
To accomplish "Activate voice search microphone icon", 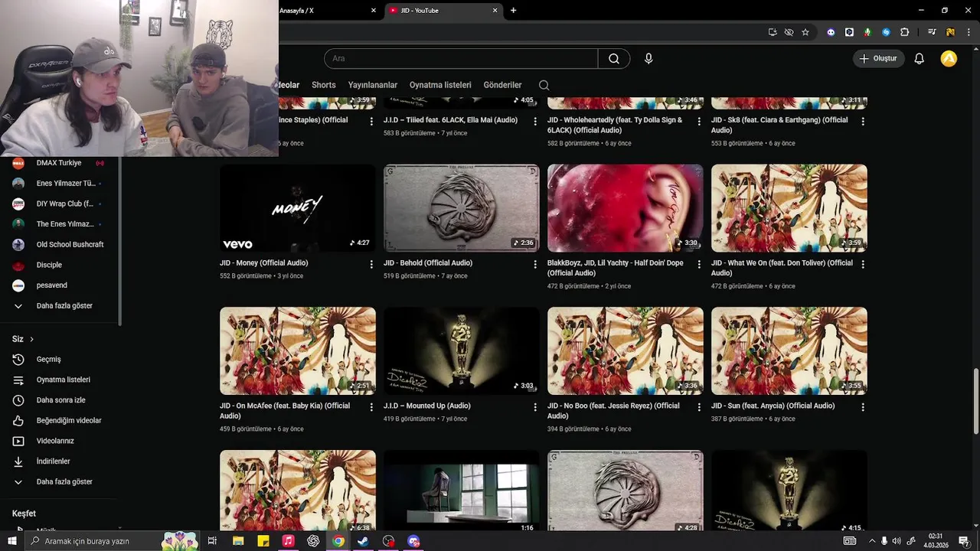I will tap(648, 59).
